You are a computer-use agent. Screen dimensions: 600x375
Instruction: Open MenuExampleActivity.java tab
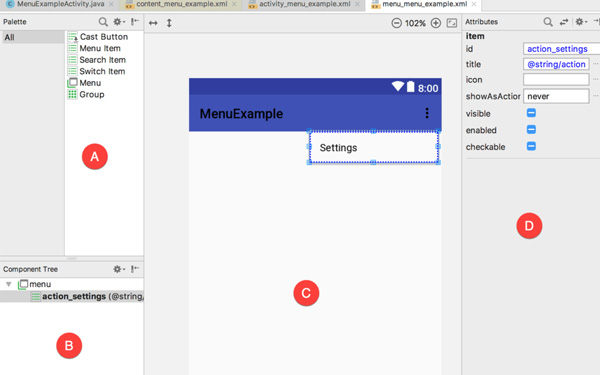pyautogui.click(x=60, y=4)
